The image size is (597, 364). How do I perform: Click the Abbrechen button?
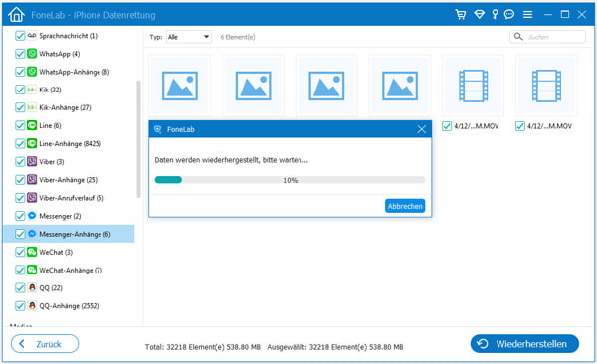tap(405, 206)
